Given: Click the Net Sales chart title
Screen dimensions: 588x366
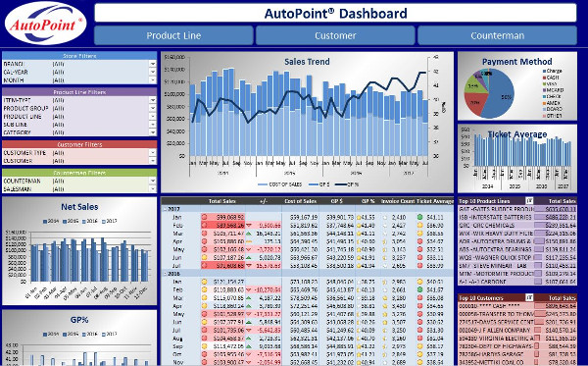Looking at the screenshot, I should coord(79,207).
